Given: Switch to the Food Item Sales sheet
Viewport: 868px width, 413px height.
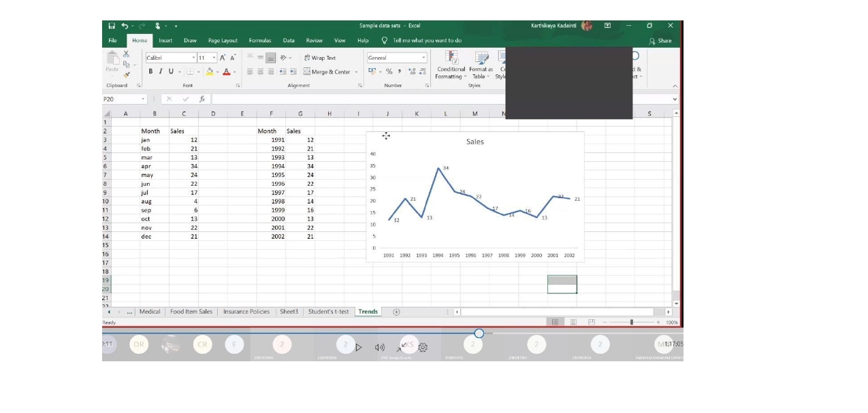Looking at the screenshot, I should pyautogui.click(x=191, y=312).
